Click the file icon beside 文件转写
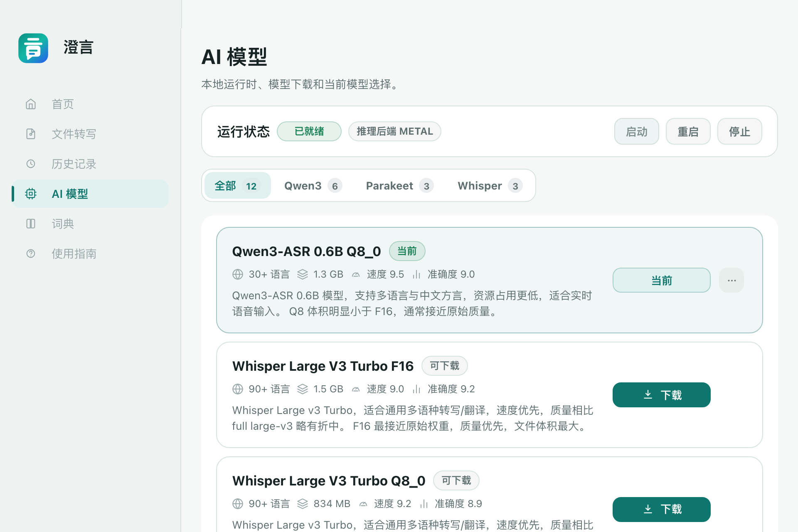 pyautogui.click(x=31, y=134)
